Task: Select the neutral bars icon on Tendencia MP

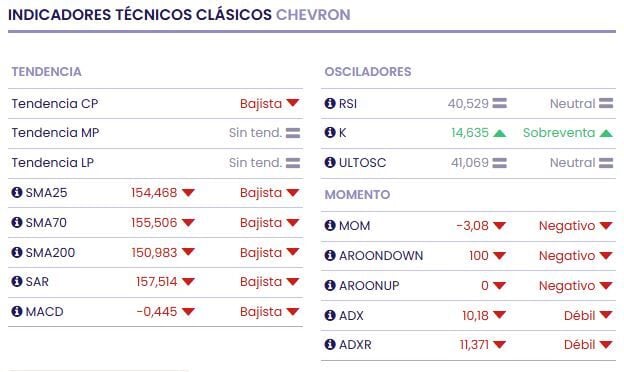Action: 292,133
